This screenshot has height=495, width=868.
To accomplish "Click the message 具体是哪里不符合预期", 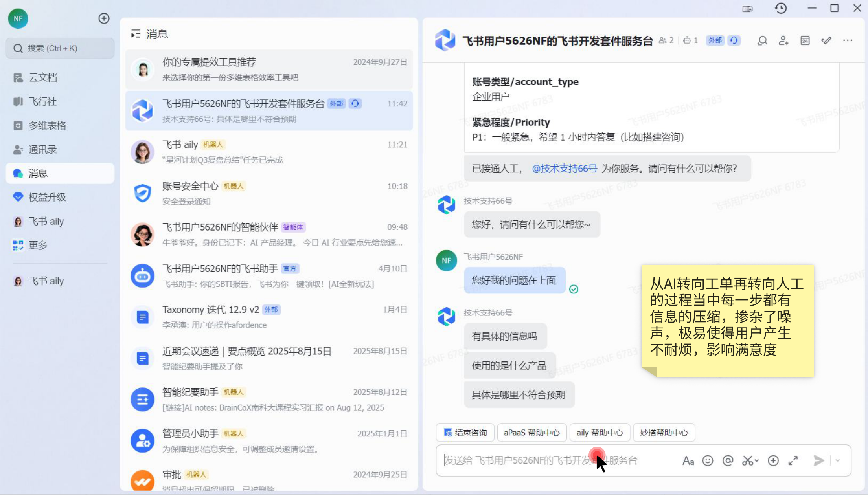I will coord(519,395).
